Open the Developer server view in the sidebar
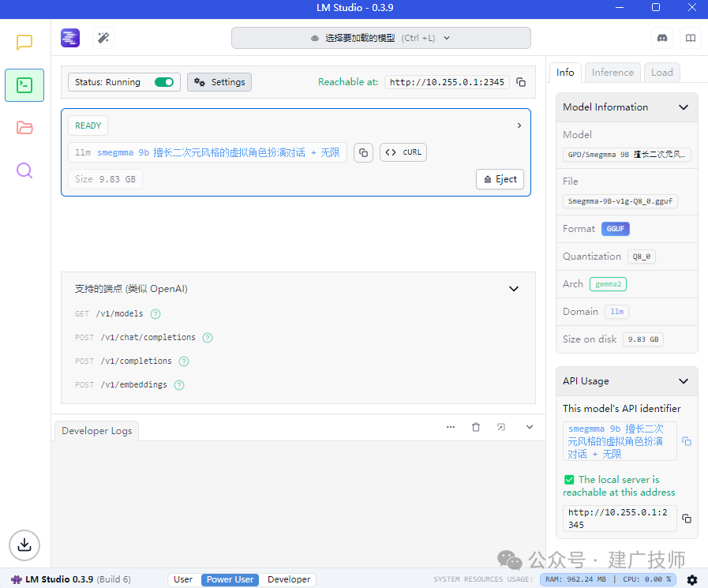708x588 pixels. coord(24,85)
